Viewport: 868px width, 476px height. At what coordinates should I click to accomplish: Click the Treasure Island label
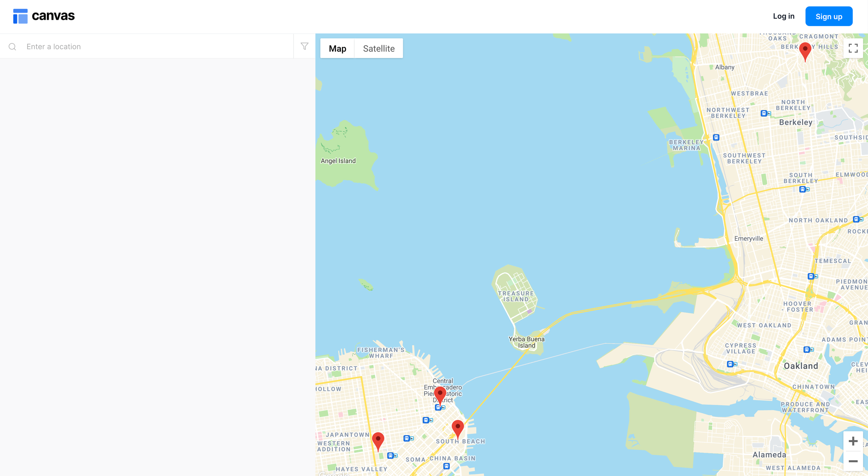tap(516, 296)
